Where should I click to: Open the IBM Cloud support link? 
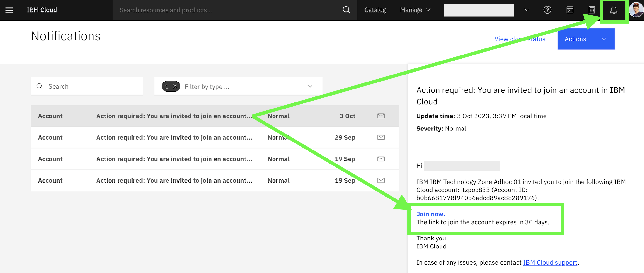point(550,263)
